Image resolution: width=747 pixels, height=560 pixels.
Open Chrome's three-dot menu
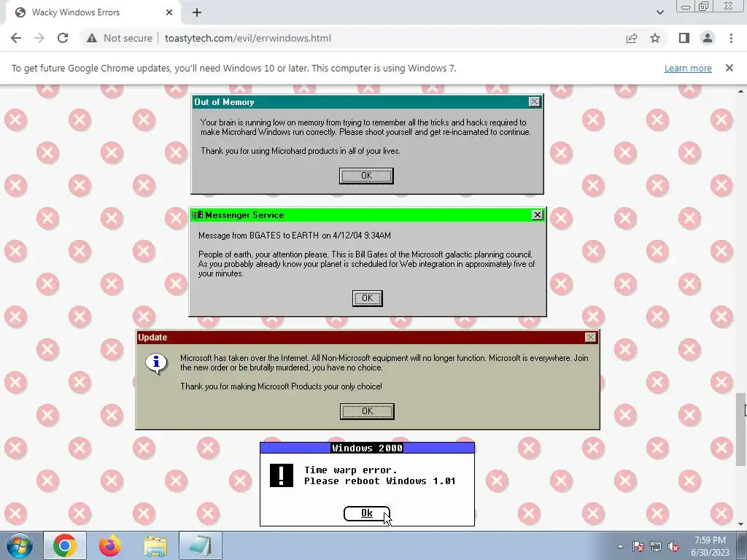(x=731, y=38)
